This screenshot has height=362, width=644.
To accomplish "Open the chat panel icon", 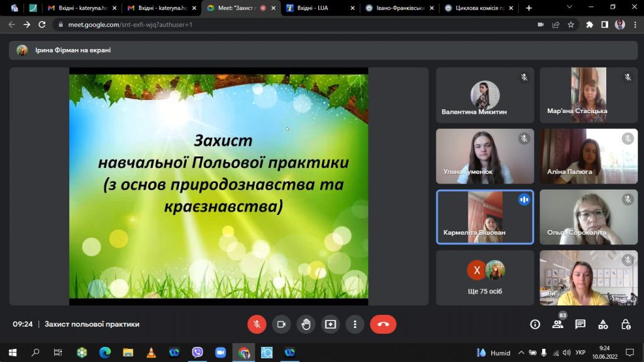I will point(580,324).
